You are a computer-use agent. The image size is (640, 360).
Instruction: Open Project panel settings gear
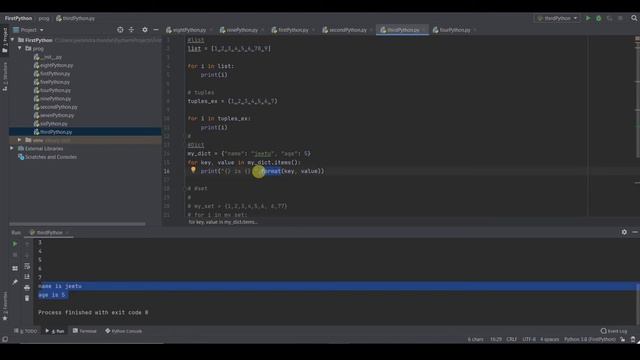tap(144, 30)
